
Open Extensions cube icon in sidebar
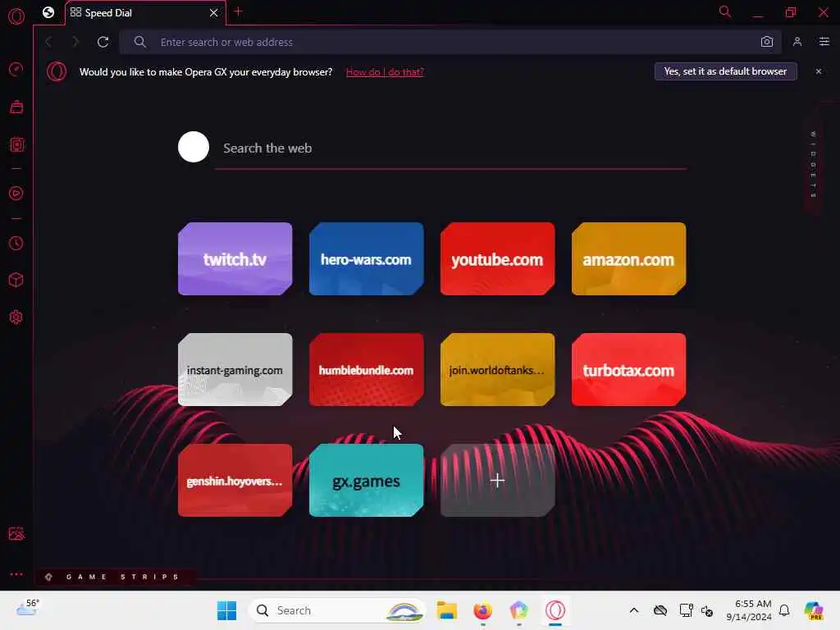point(16,280)
